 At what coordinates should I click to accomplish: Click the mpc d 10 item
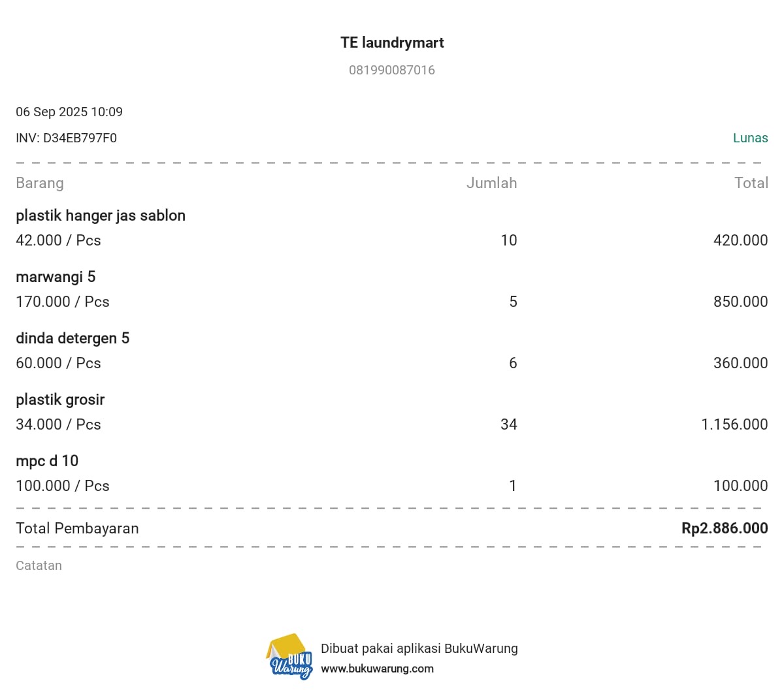click(x=47, y=461)
